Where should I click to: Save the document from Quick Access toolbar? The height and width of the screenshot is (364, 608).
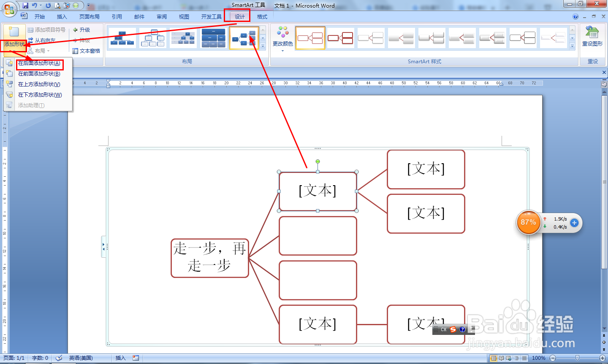click(x=25, y=5)
